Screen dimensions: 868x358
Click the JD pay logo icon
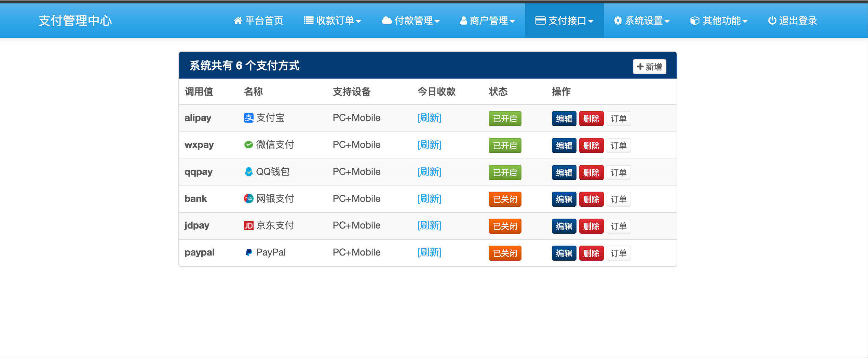pyautogui.click(x=248, y=225)
